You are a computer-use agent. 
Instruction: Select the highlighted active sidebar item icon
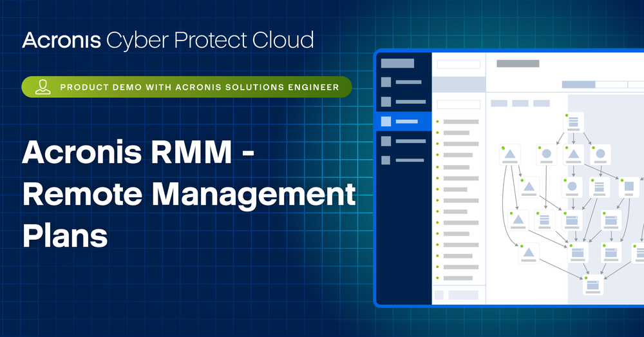(386, 121)
